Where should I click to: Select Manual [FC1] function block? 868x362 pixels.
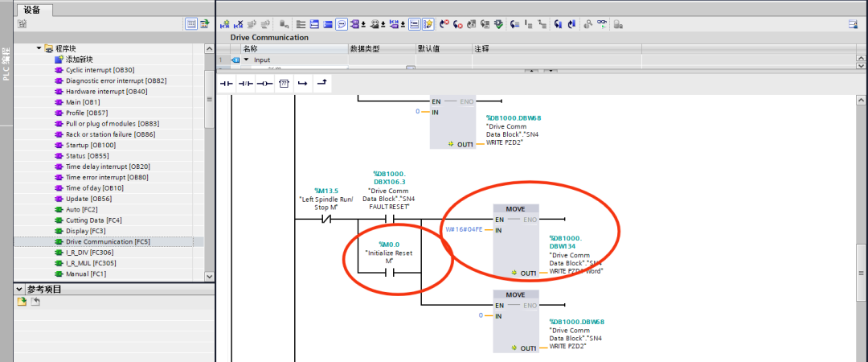[86, 274]
